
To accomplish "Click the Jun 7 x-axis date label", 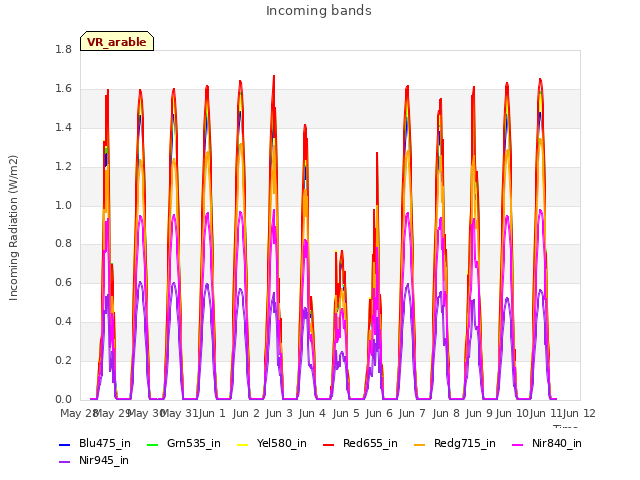I will coord(412,413).
